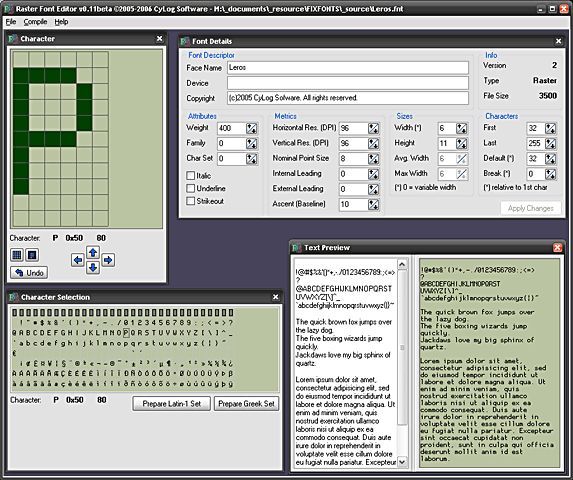Click the Ascent (Baseline) value field

tap(353, 205)
